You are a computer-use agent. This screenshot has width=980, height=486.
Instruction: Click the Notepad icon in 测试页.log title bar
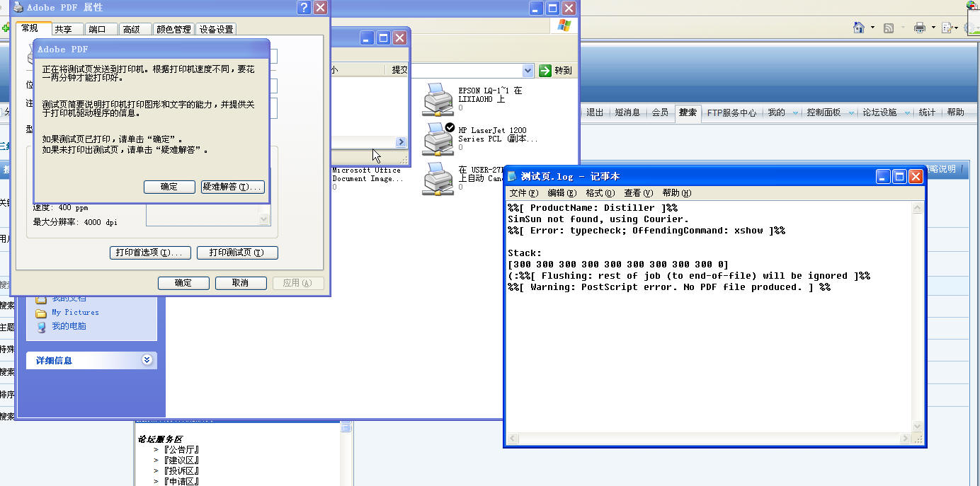[x=513, y=176]
